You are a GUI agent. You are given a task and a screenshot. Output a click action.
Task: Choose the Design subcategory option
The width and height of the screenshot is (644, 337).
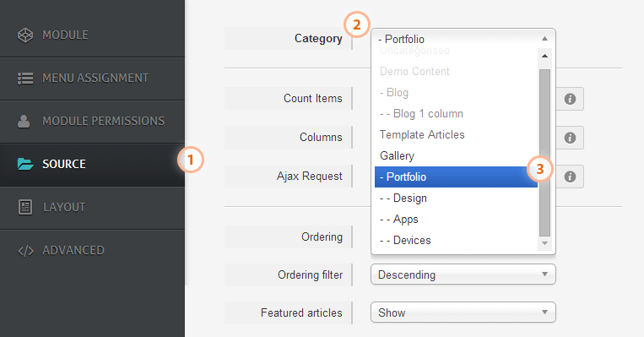click(456, 198)
